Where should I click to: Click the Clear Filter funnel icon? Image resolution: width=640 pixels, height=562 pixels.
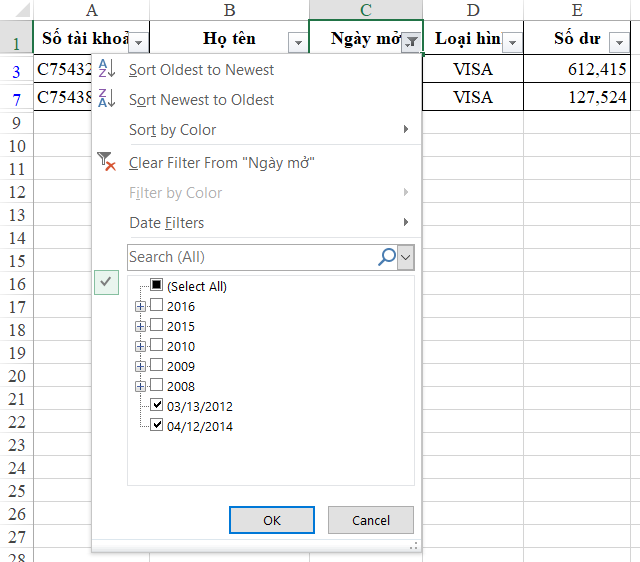pyautogui.click(x=107, y=162)
